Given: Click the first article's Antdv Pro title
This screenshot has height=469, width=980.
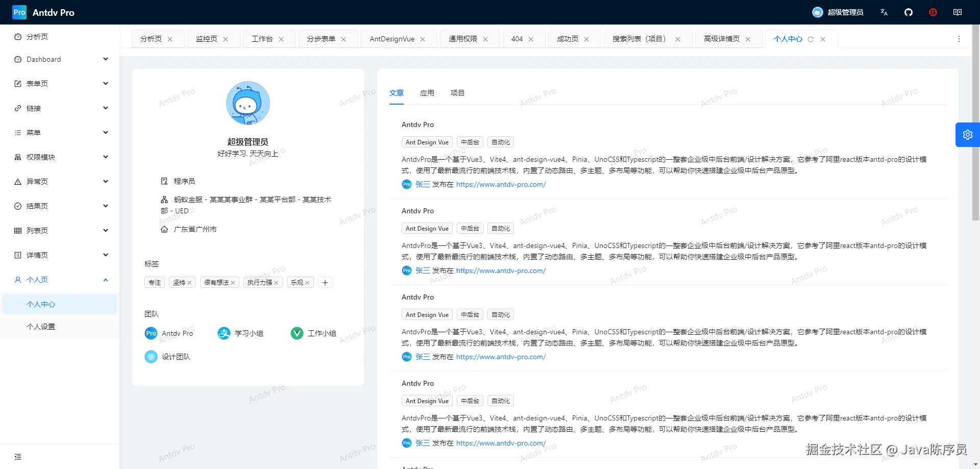Looking at the screenshot, I should tap(418, 125).
